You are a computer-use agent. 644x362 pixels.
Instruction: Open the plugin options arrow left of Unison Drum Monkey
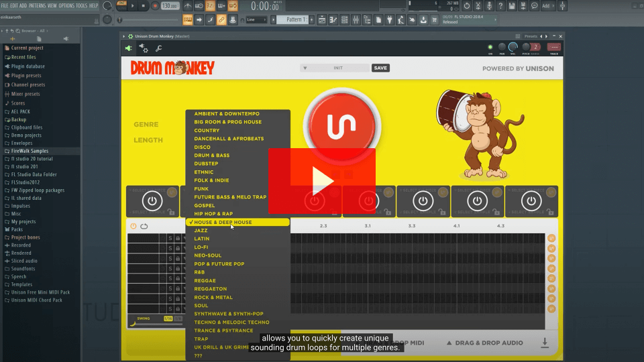coord(123,36)
